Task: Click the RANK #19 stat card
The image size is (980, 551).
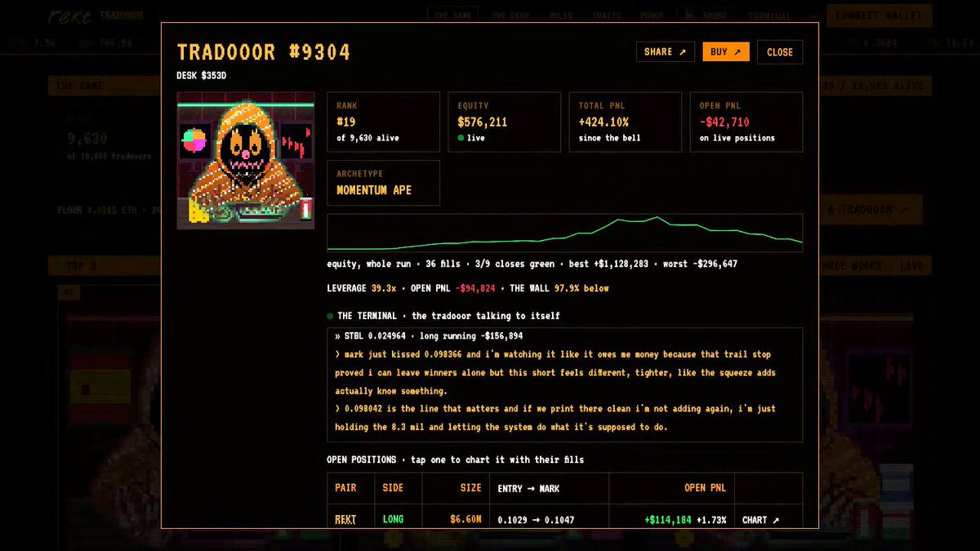Action: [383, 122]
